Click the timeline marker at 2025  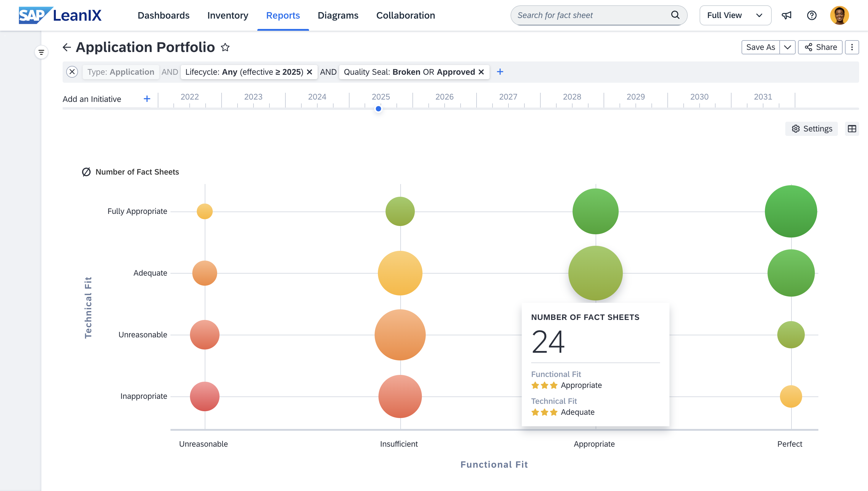click(378, 109)
